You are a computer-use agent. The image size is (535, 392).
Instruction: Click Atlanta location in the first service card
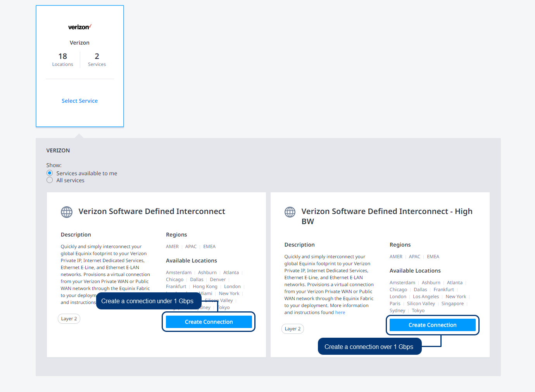point(231,273)
